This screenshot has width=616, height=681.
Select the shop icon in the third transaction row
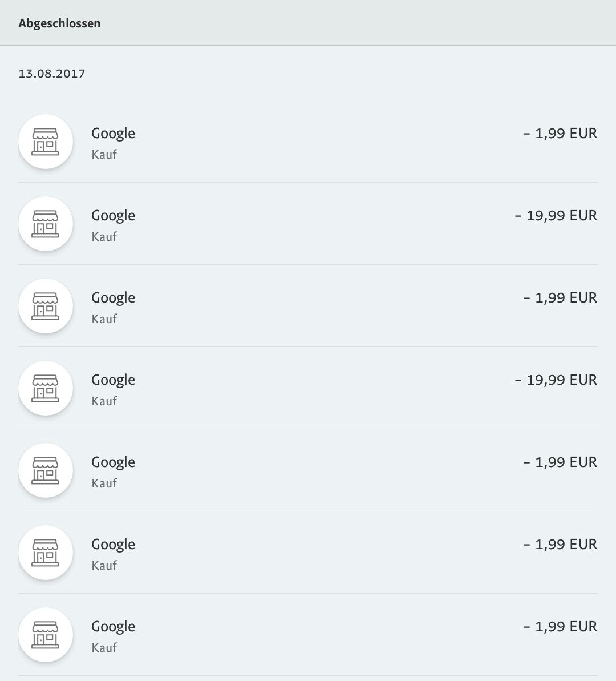(x=46, y=306)
